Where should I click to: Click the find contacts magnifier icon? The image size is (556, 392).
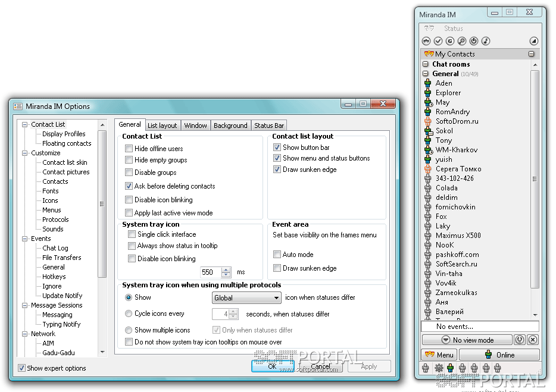[x=461, y=41]
